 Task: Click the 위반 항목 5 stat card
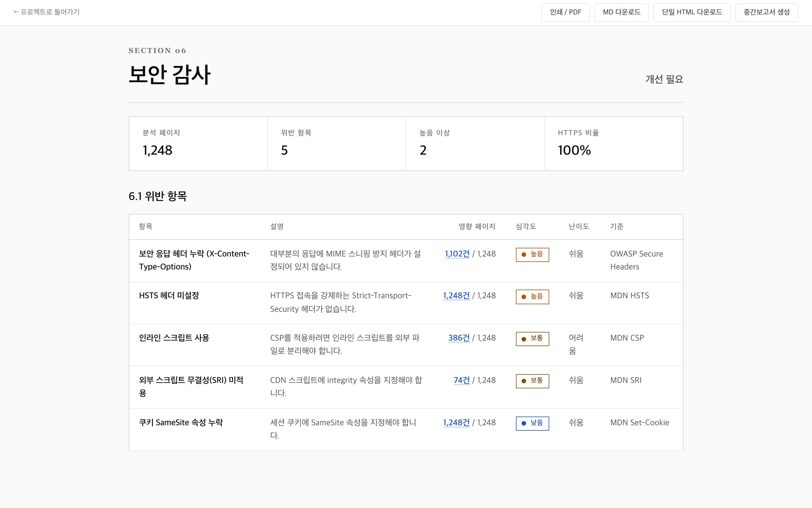(337, 143)
